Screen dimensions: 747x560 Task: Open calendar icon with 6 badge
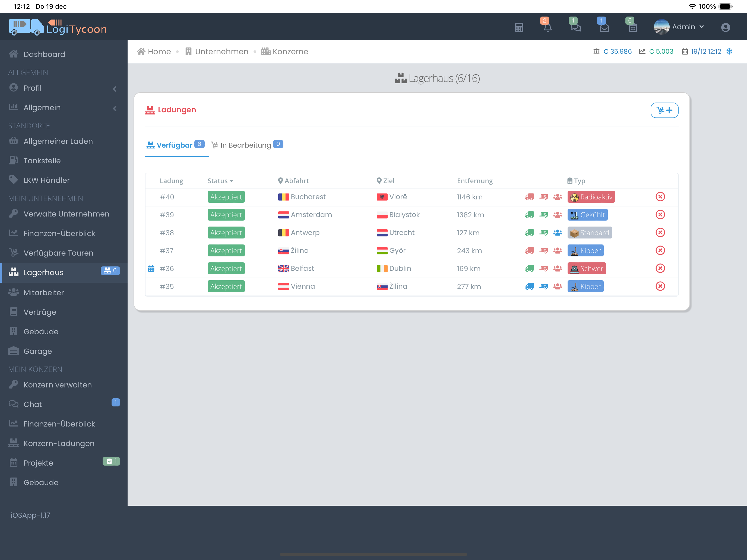tap(632, 27)
